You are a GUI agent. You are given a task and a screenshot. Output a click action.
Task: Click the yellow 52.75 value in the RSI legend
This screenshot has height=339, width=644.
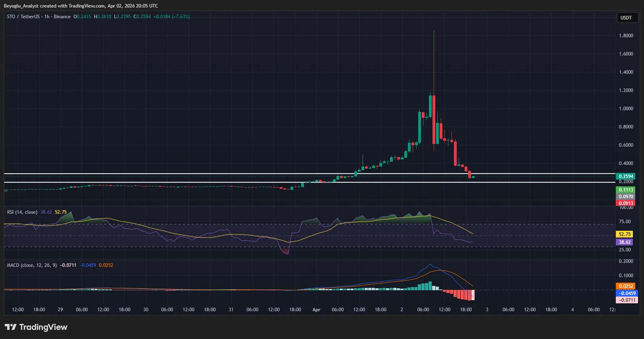(61, 212)
